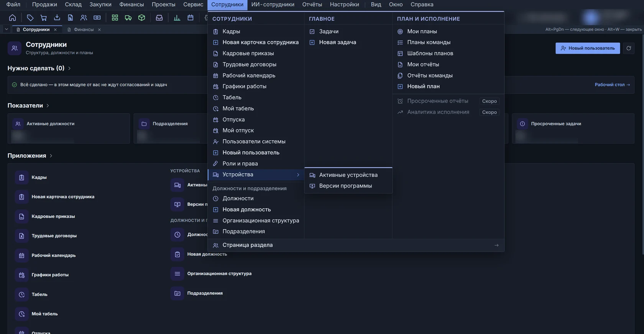Open the Страница раздела menu footer
The image size is (644, 334).
(x=356, y=245)
